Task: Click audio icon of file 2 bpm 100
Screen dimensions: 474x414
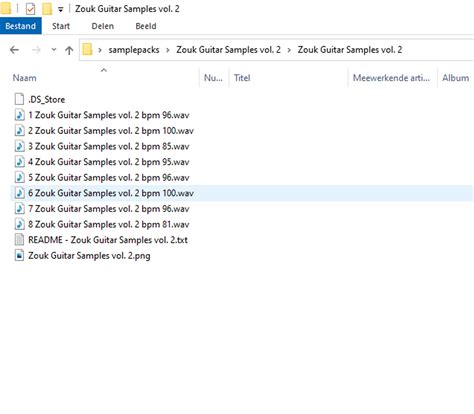Action: click(19, 130)
